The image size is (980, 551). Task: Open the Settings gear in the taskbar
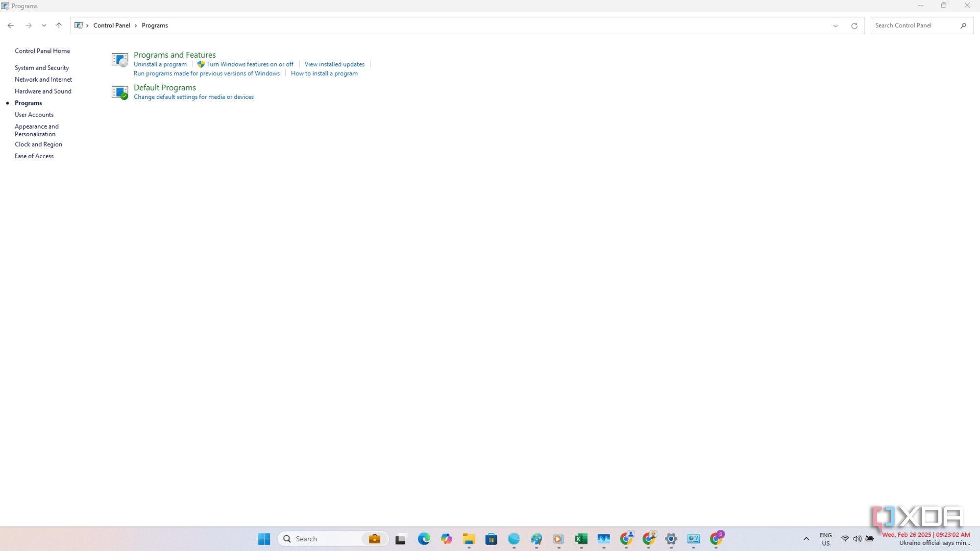click(x=671, y=539)
